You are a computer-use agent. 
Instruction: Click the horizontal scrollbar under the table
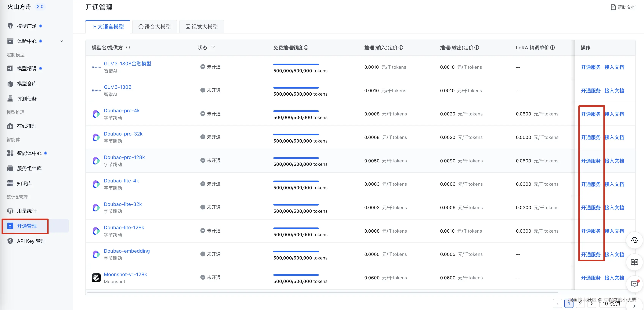[x=323, y=292]
